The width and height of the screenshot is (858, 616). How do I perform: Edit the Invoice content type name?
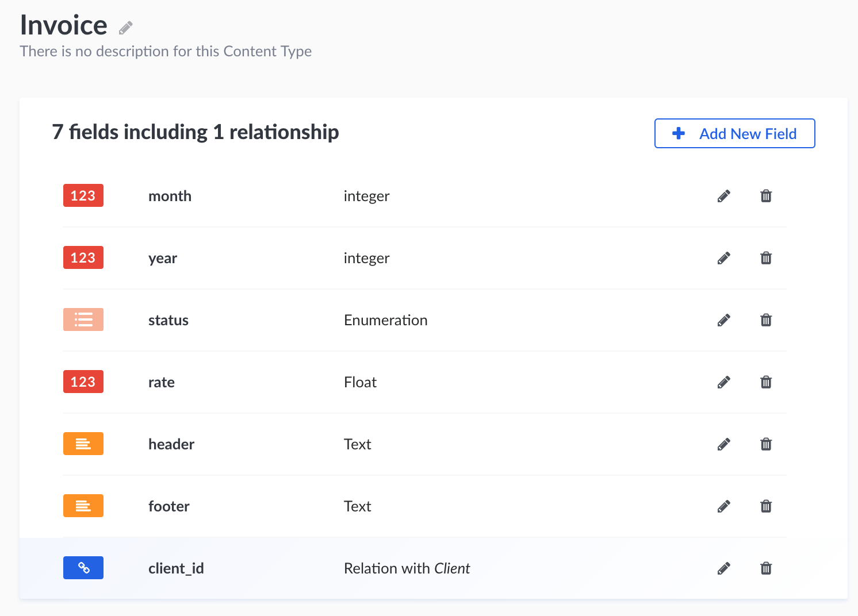[126, 27]
